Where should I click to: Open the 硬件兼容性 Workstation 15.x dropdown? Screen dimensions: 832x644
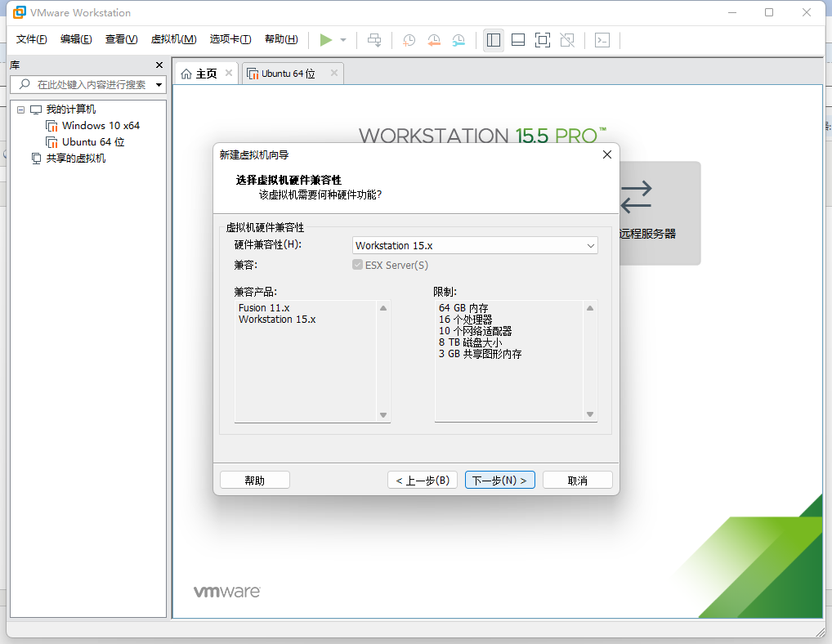(475, 246)
